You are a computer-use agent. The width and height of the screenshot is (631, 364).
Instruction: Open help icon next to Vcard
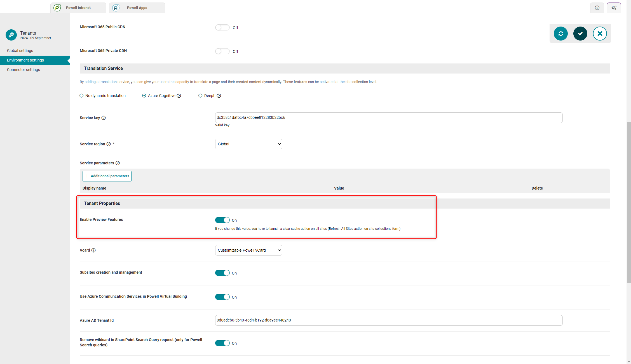(x=93, y=250)
